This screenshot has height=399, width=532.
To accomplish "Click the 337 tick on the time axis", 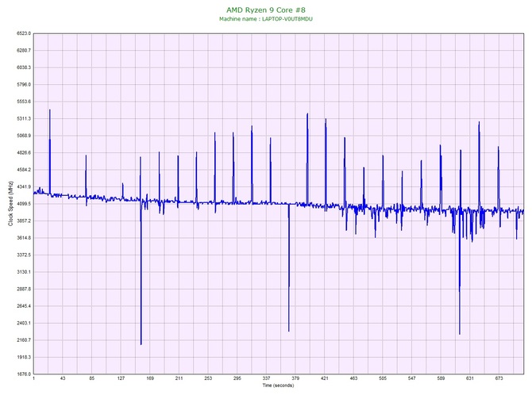I will [266, 379].
